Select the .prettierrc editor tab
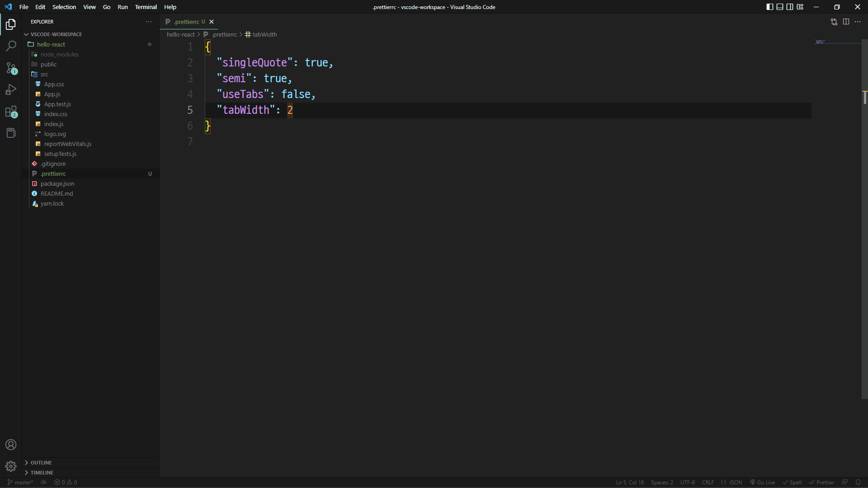The width and height of the screenshot is (868, 488). pos(188,22)
